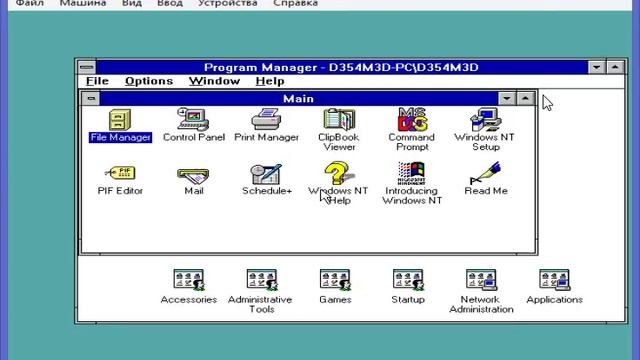The height and width of the screenshot is (360, 640).
Task: Select the File Manager icon
Action: (120, 120)
